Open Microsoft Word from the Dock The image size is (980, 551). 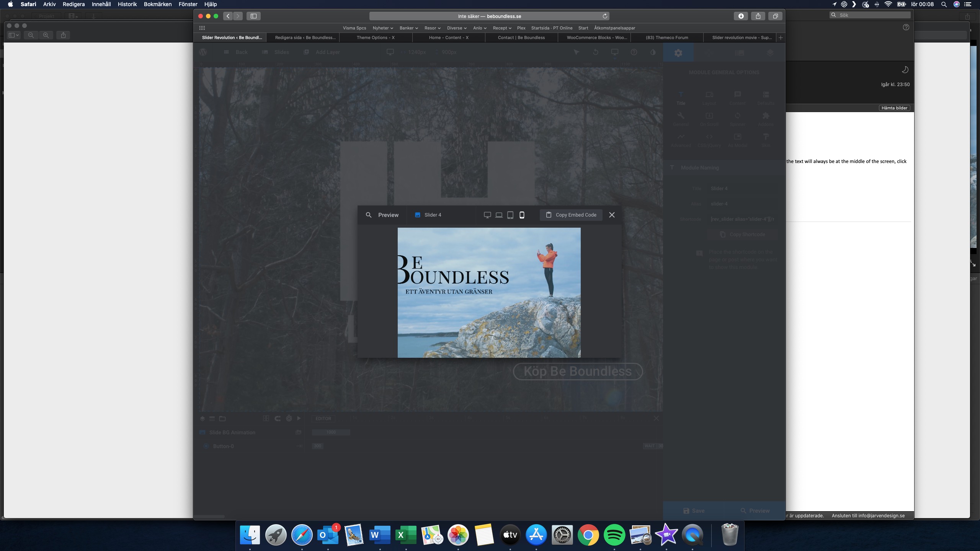[x=380, y=535]
